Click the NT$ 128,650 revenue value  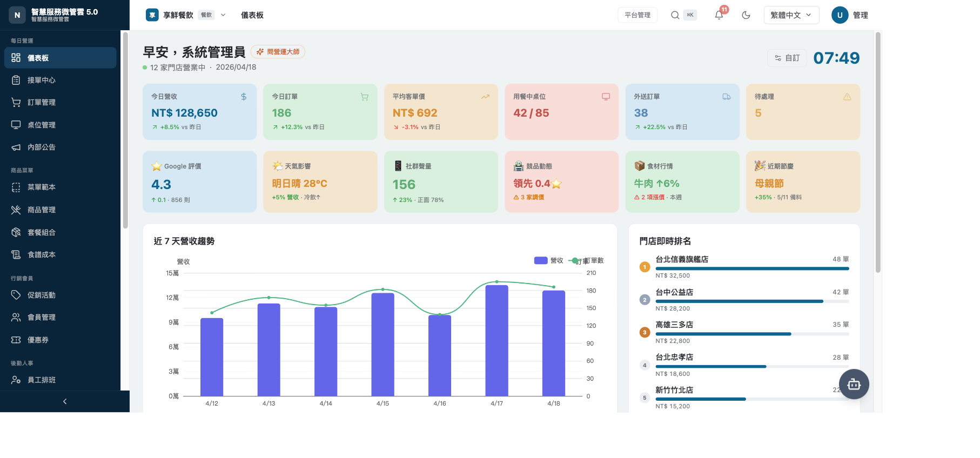click(184, 113)
